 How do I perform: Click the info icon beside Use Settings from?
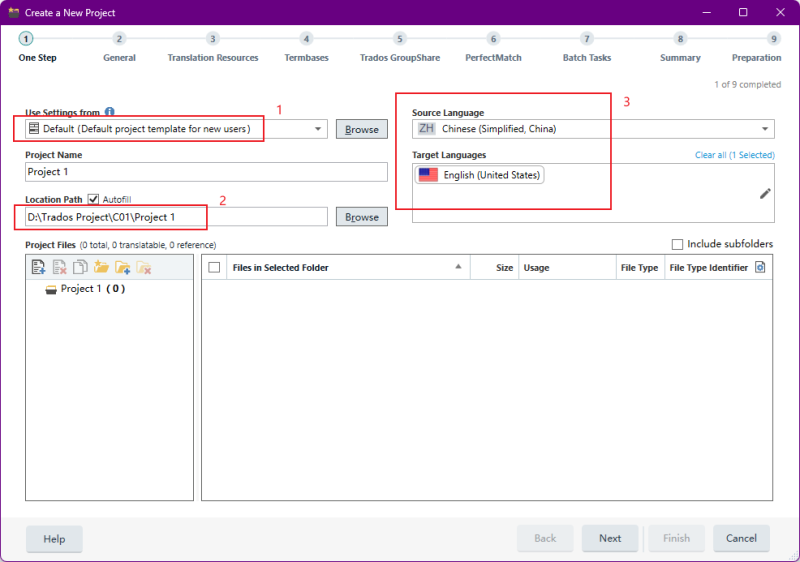coord(110,112)
